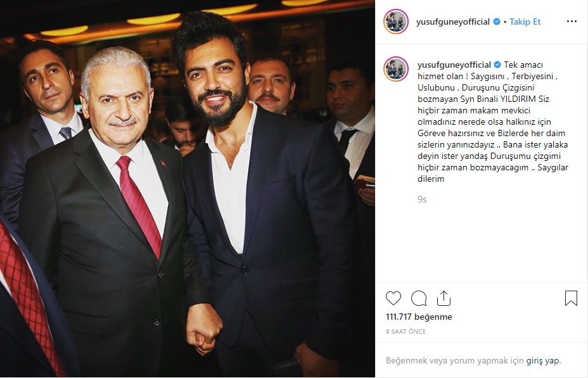Open the yusufguneyofficial username in header
The image size is (588, 378).
click(x=452, y=22)
